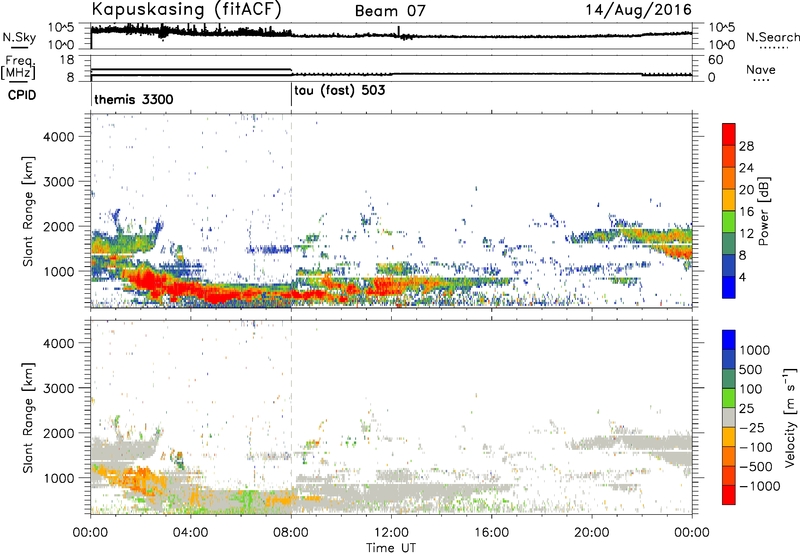
Task: Click the "500" tick on velocity colorbar
Action: pyautogui.click(x=752, y=370)
